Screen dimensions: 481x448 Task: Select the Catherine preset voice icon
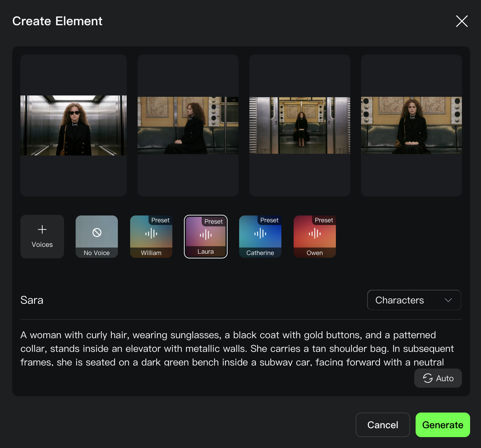(260, 234)
